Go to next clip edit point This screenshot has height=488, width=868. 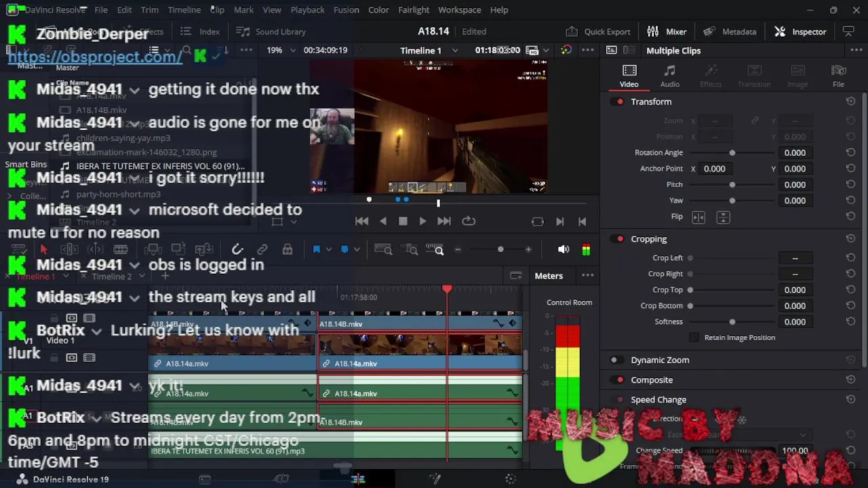(x=560, y=222)
